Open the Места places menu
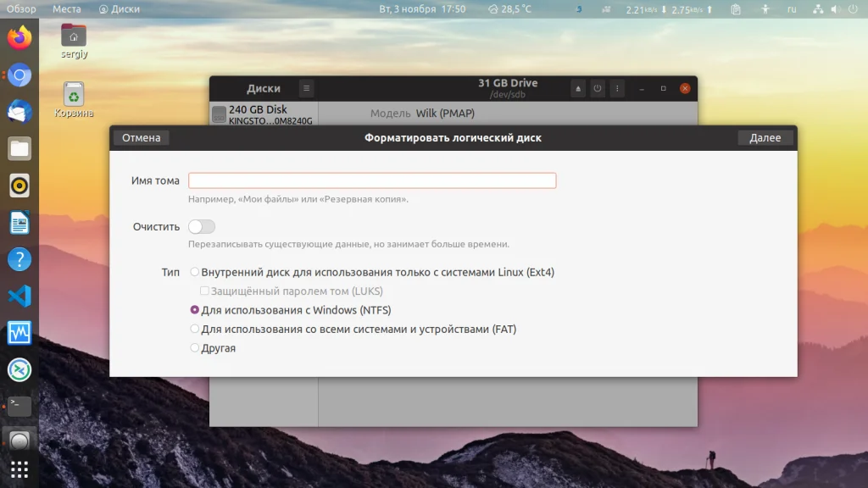The width and height of the screenshot is (868, 488). [x=66, y=9]
